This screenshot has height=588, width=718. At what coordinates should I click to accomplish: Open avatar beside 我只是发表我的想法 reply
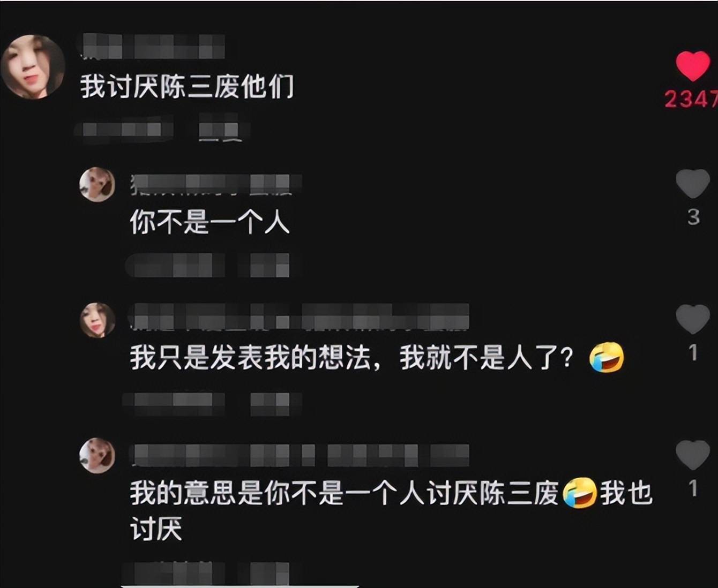tap(98, 320)
